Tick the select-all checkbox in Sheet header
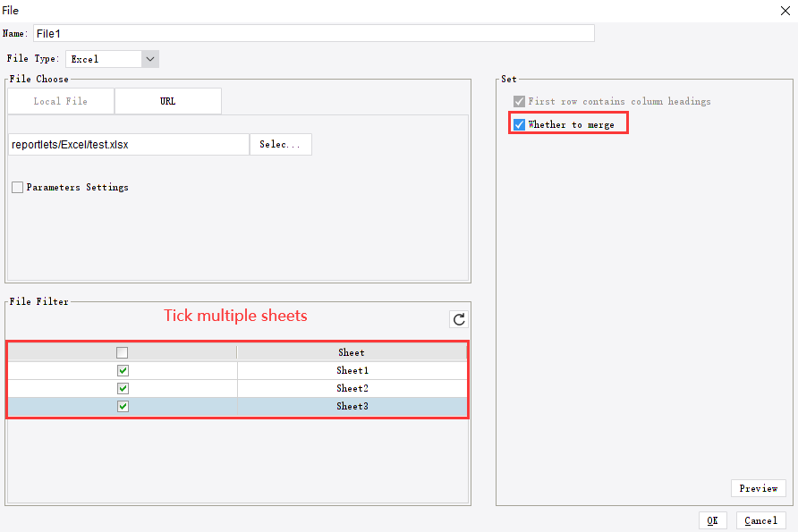798x532 pixels. (123, 352)
